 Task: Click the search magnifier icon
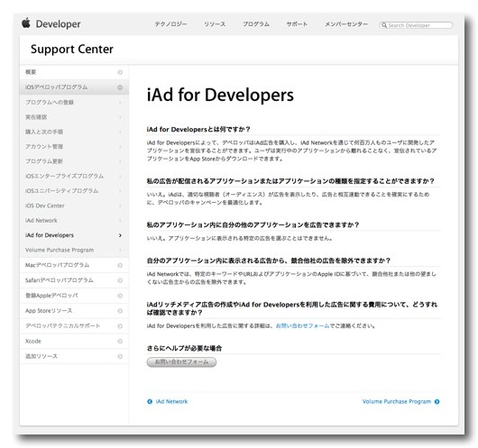point(384,25)
